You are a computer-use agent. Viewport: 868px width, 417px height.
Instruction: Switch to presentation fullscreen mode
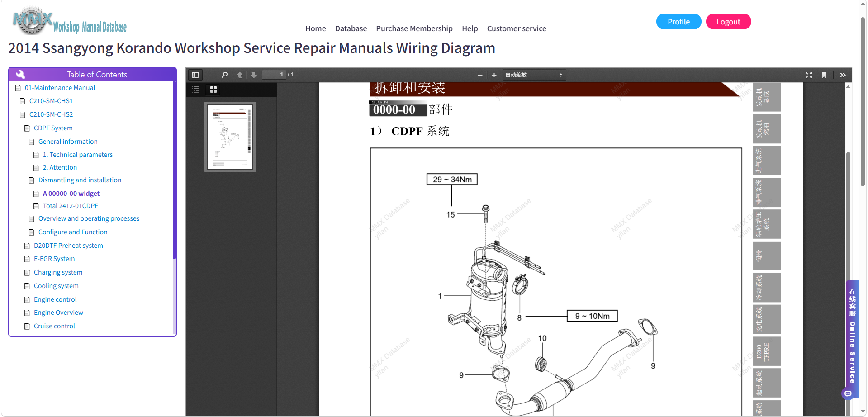[x=809, y=75]
